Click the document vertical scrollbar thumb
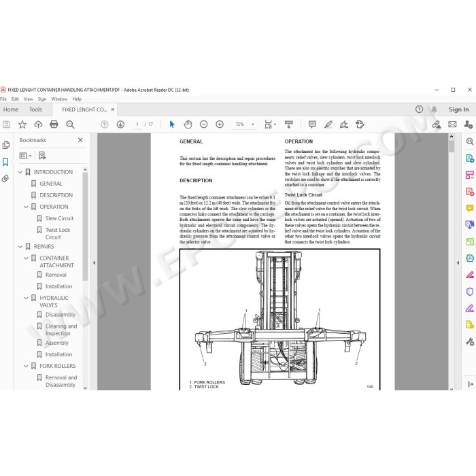The width and height of the screenshot is (476, 476). [452, 146]
